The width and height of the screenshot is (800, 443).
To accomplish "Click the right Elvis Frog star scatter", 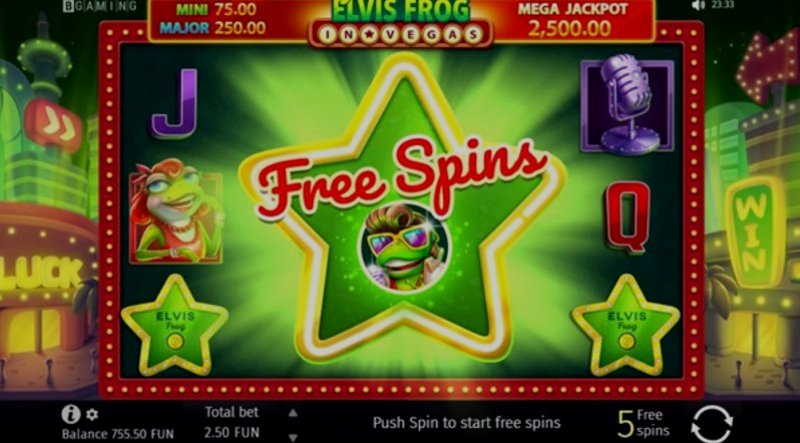I will 626,325.
